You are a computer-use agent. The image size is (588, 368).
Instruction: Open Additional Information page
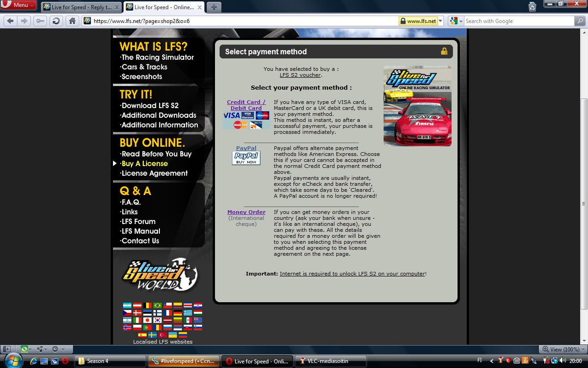click(159, 125)
